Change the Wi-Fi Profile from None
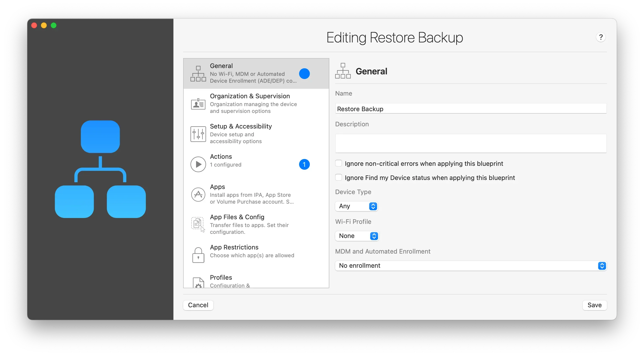Image resolution: width=644 pixels, height=356 pixels. 357,236
